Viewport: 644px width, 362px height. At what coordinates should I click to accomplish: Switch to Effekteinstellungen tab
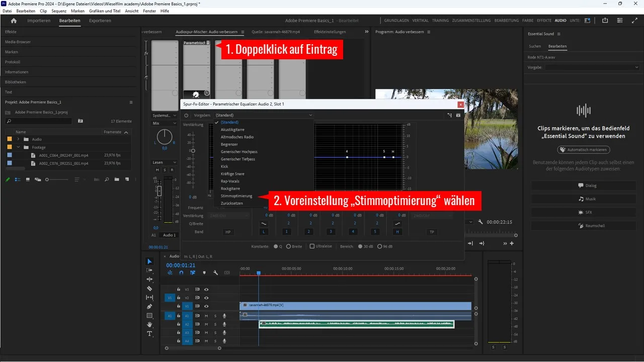pyautogui.click(x=330, y=32)
